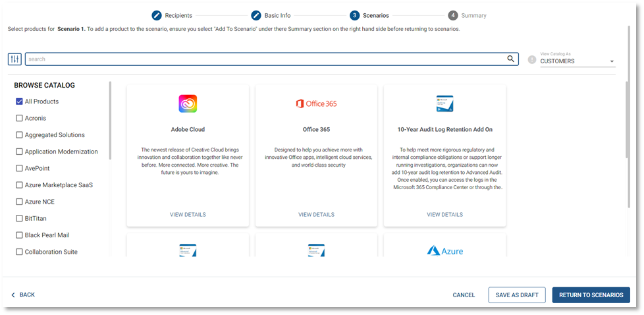Click the product grid vertical scrollbar
This screenshot has width=644, height=315.
coord(628,119)
